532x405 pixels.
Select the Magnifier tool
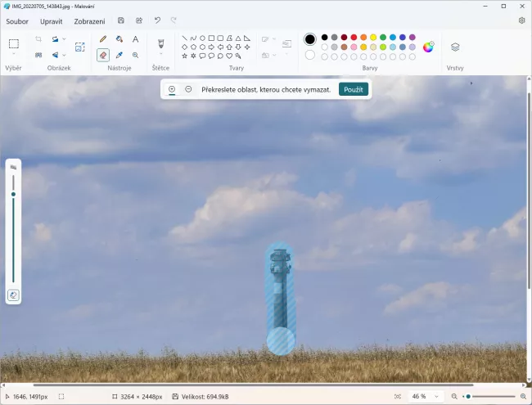(135, 55)
